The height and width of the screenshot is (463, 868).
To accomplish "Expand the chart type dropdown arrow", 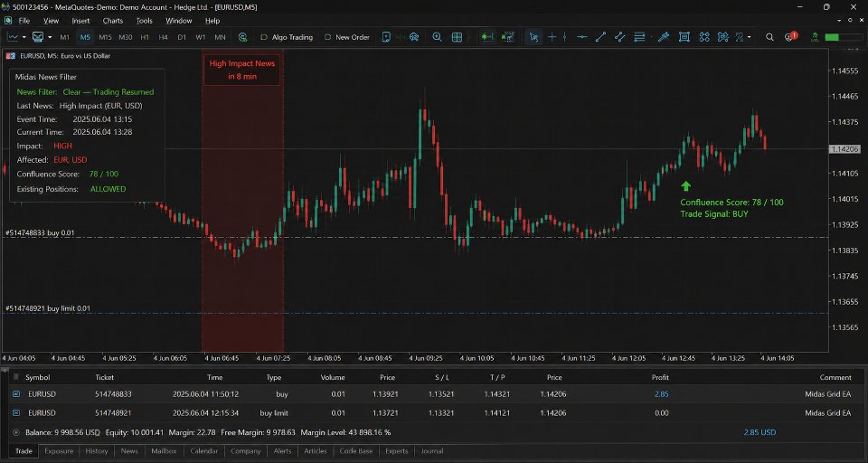I will pyautogui.click(x=24, y=37).
